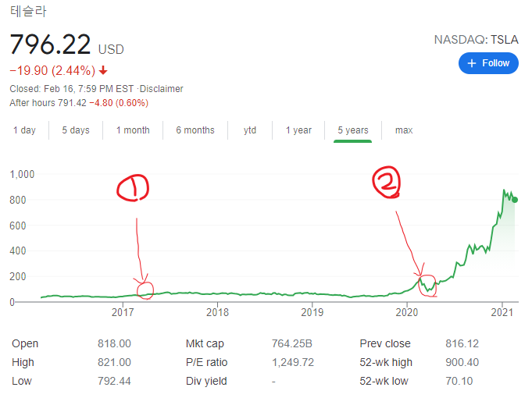Click the 800 y-axis label

[x=18, y=200]
